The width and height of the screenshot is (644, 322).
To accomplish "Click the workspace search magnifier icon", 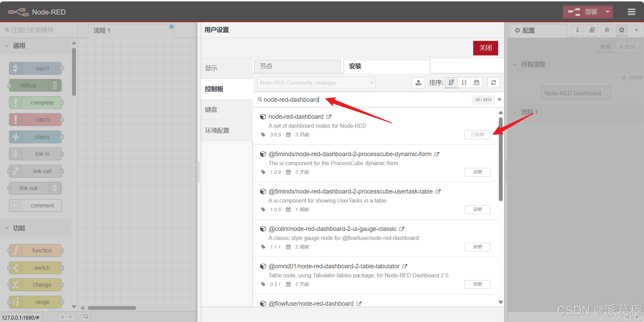I will [x=86, y=316].
